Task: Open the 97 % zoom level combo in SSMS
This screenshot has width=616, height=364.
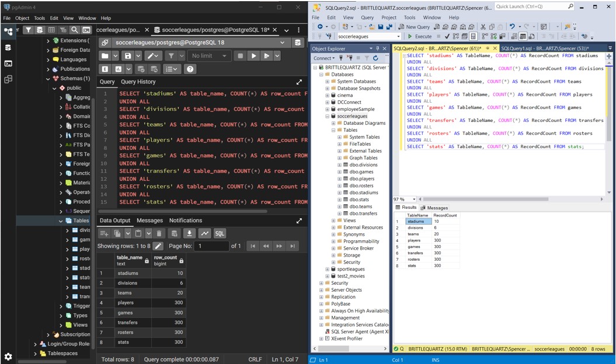Action: [404, 199]
